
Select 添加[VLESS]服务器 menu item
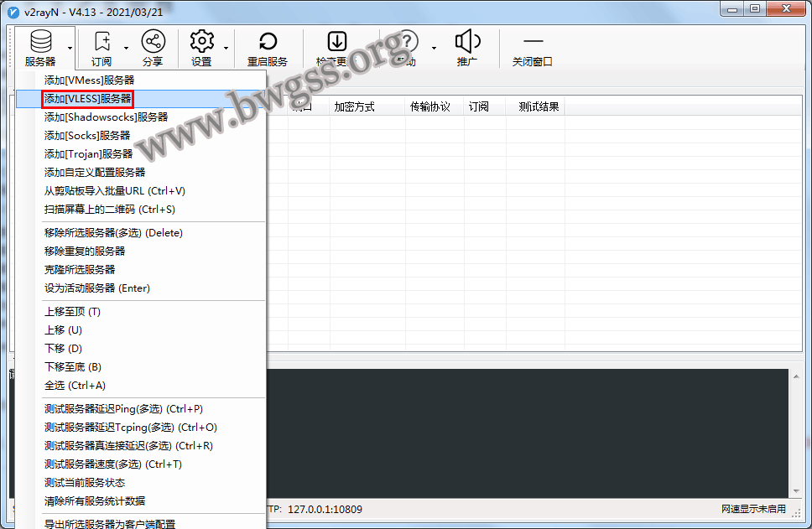click(x=141, y=99)
